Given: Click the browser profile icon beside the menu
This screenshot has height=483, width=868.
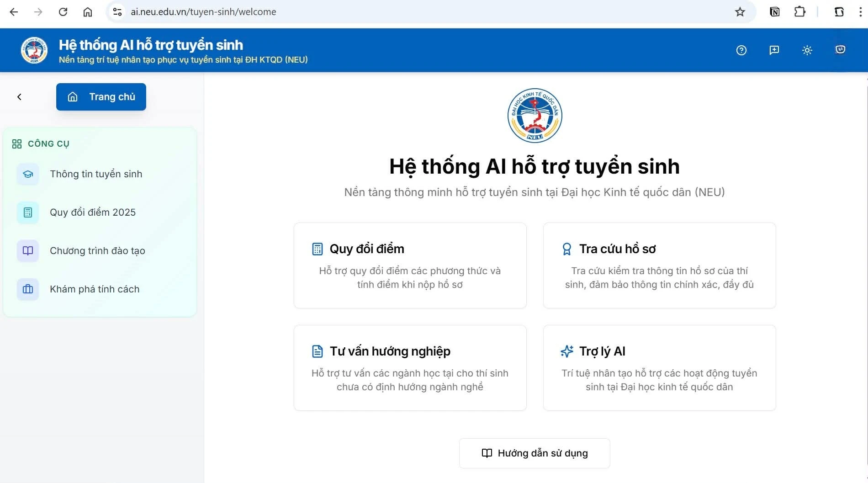Looking at the screenshot, I should (839, 12).
